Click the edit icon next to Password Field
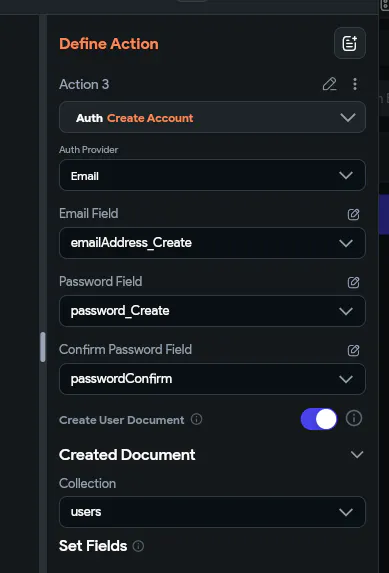 tap(353, 282)
